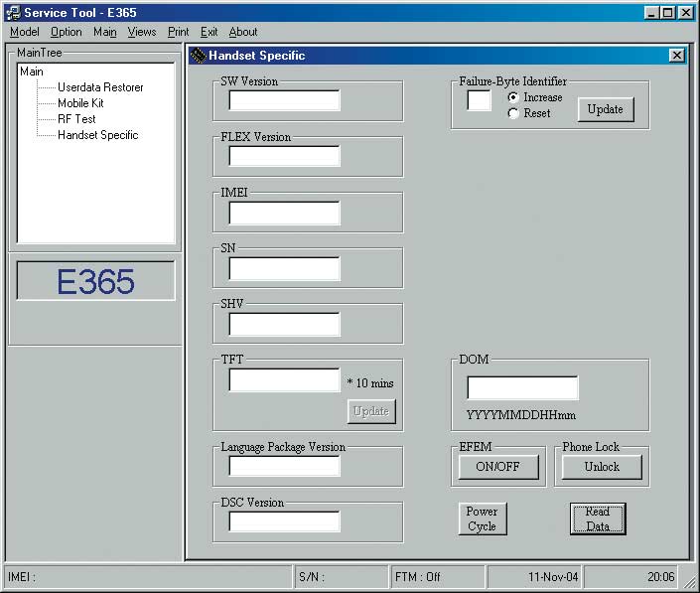This screenshot has width=700, height=593.
Task: Select Mobile Kit in the tree
Action: point(80,103)
